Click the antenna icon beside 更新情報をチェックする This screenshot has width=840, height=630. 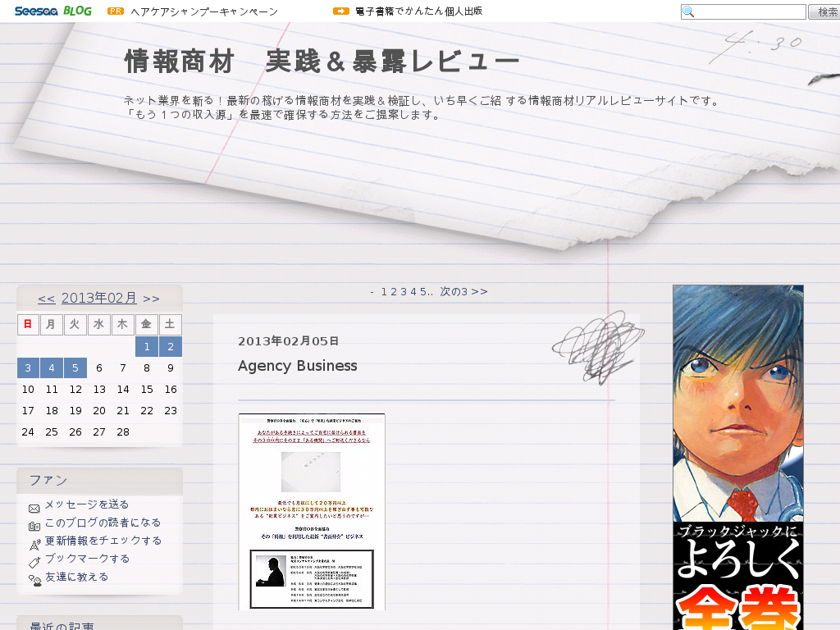[34, 545]
